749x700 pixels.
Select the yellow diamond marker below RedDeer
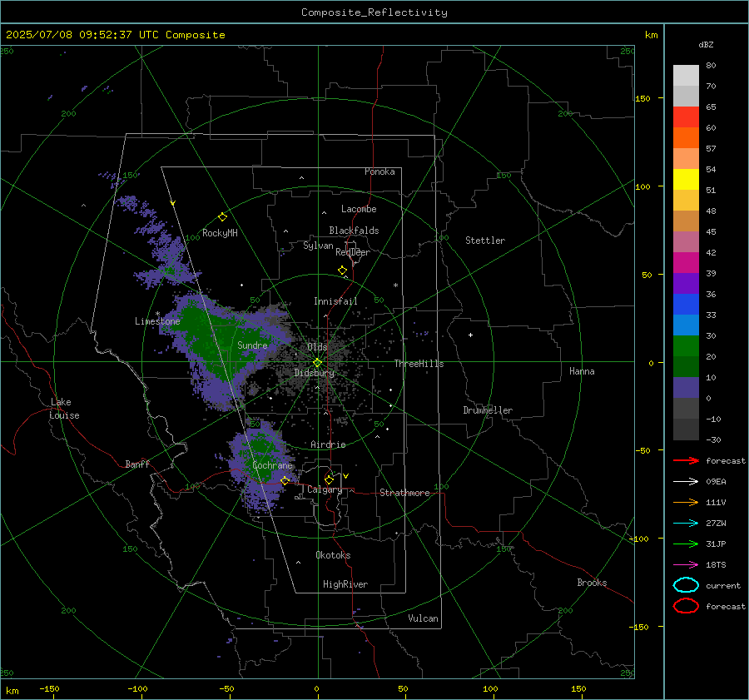pyautogui.click(x=342, y=271)
